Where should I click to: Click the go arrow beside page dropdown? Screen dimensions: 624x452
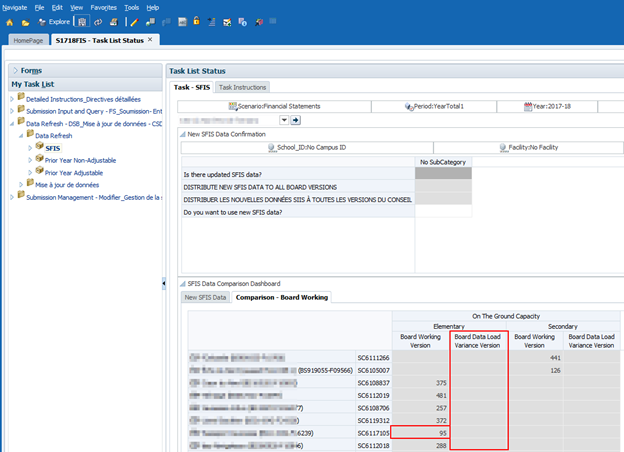[296, 120]
